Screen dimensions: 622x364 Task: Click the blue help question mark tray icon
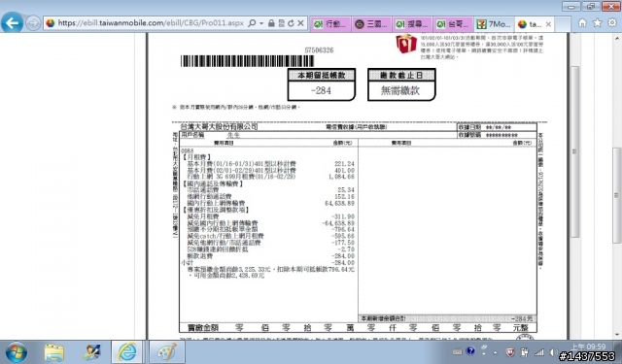pos(470,351)
